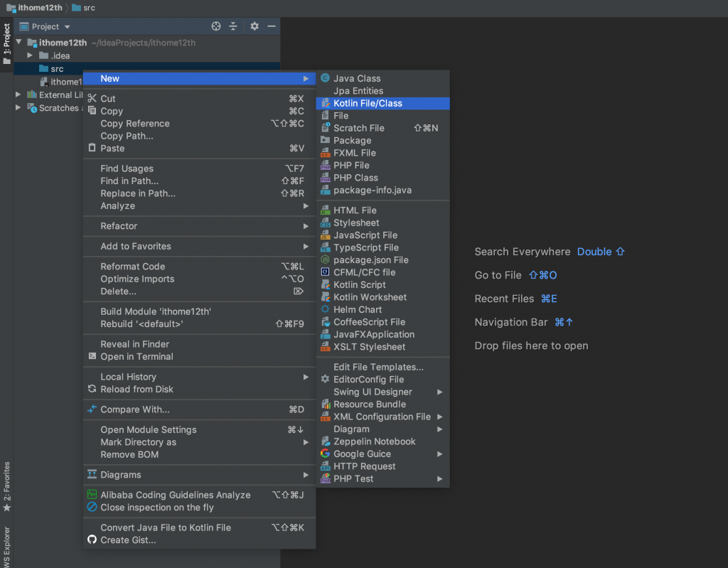Click the Kotlin File/Class icon
Image resolution: width=728 pixels, height=568 pixels.
click(x=326, y=103)
